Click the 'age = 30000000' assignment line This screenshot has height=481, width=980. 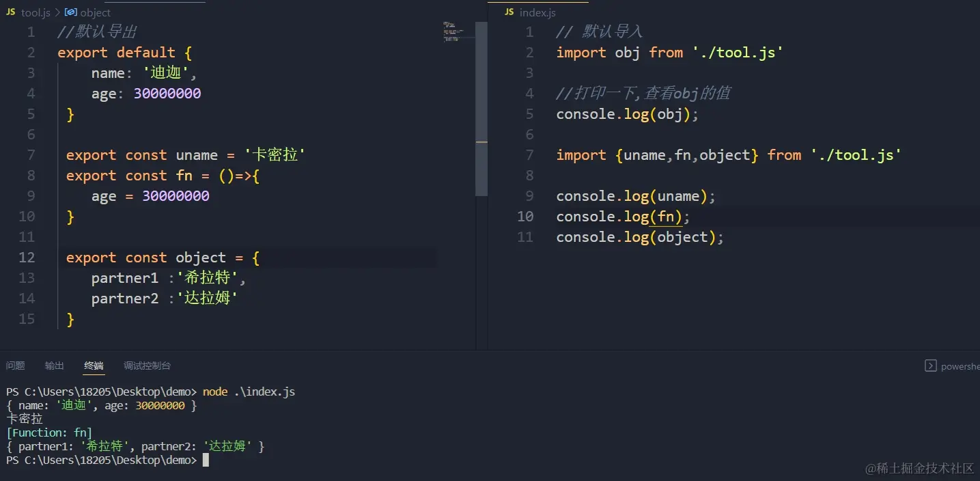click(150, 196)
